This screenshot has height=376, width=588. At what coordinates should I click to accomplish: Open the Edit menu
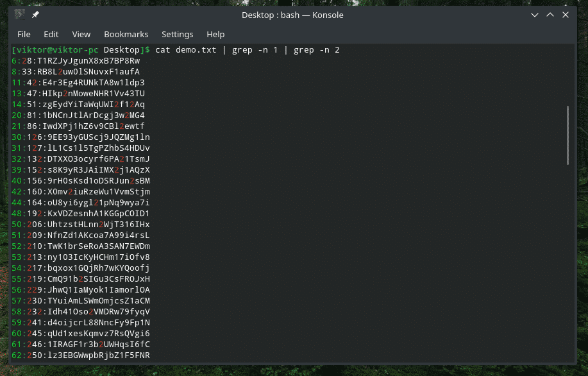(x=51, y=34)
